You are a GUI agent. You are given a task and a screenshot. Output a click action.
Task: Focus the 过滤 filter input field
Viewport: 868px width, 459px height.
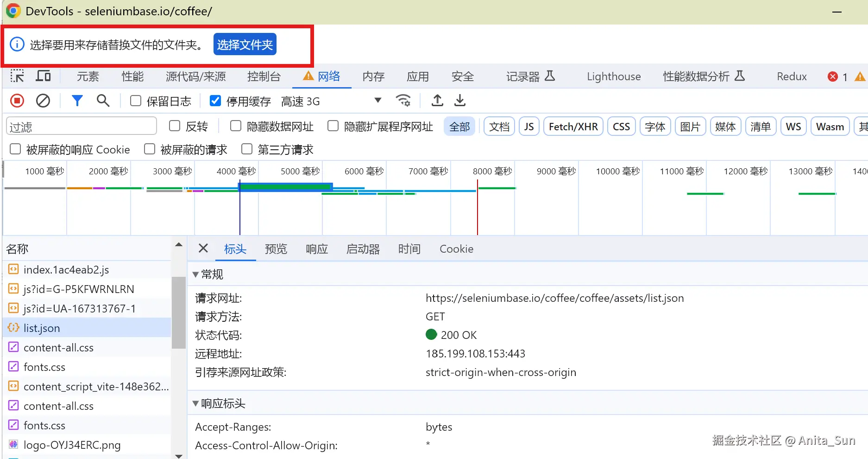click(x=82, y=126)
